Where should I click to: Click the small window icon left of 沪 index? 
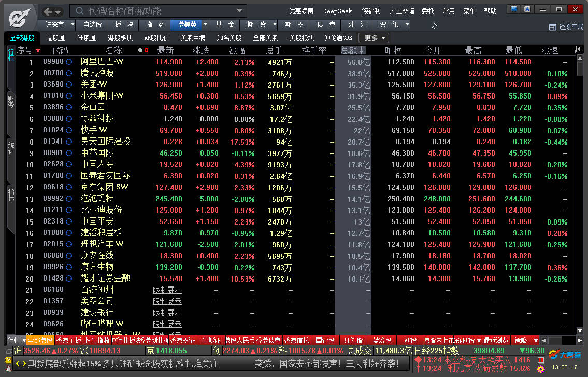9,351
